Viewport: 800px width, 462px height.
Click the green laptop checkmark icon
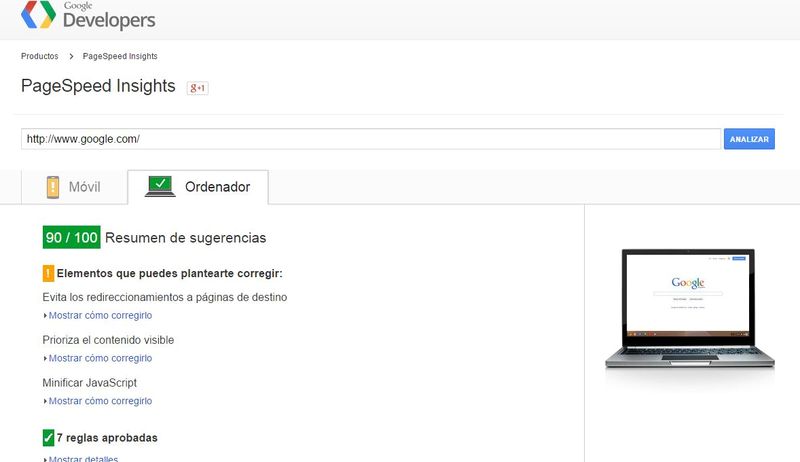coord(160,186)
